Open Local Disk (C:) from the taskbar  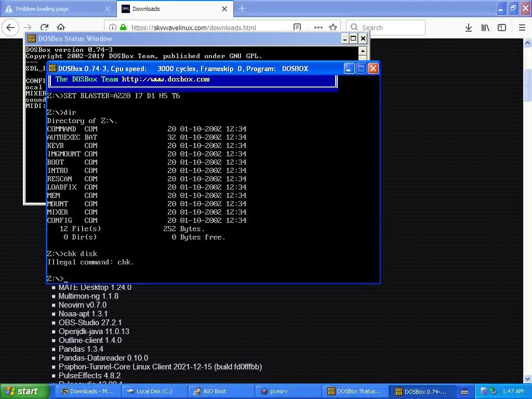154,391
